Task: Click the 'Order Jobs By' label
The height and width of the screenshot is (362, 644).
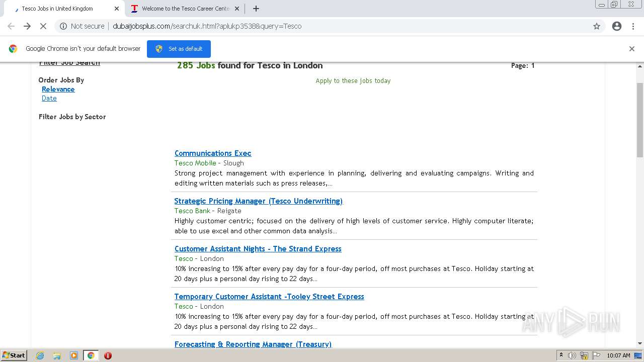Action: (61, 80)
